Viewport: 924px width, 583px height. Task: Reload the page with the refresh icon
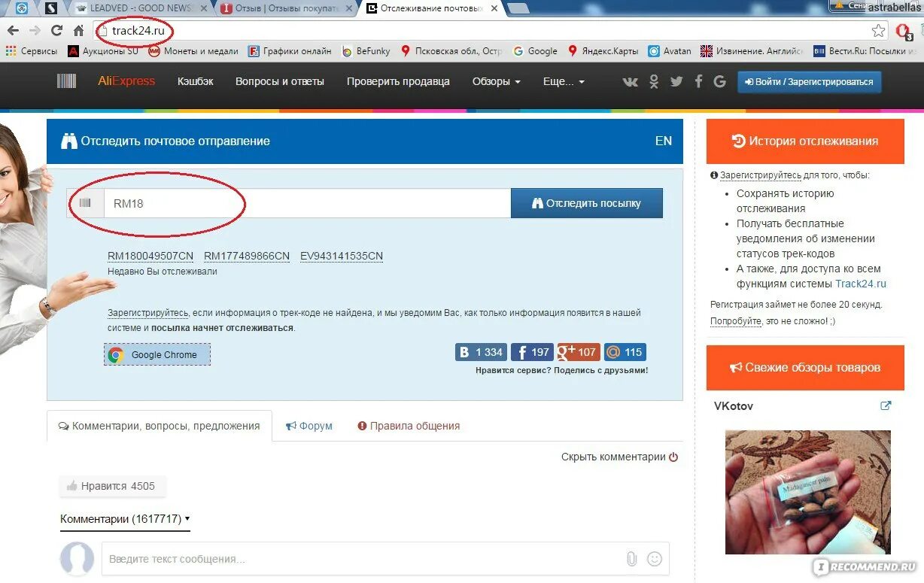click(x=56, y=31)
